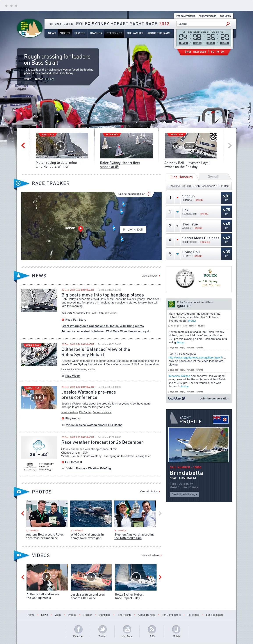
Task: Open hero VIDEO link
Action: click(x=51, y=79)
